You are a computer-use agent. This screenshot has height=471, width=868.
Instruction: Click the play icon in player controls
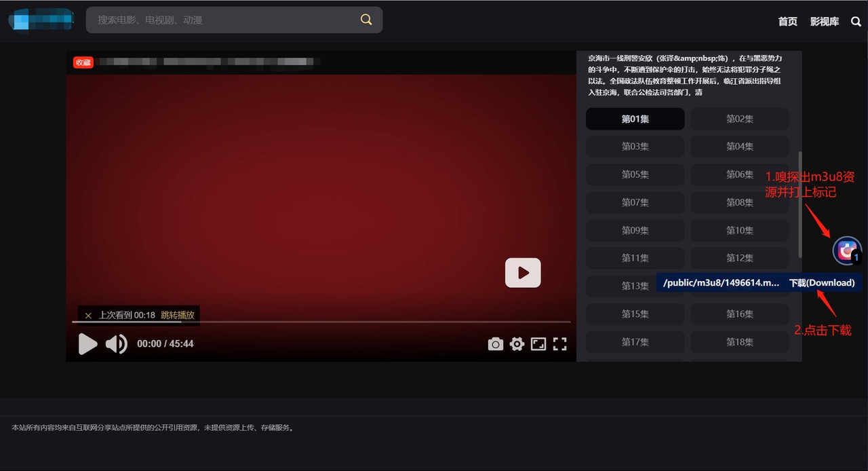coord(87,344)
